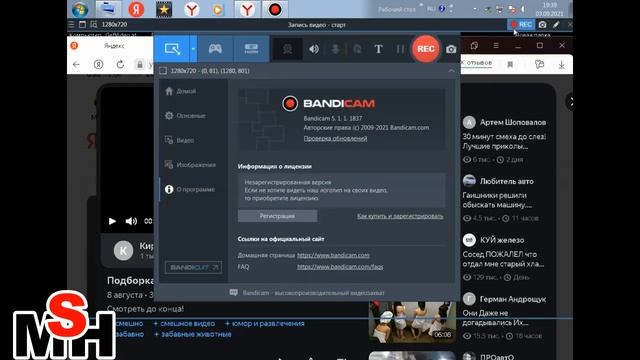Click the chat icon in Bandicam status bar
640x360 pixels.
pyautogui.click(x=233, y=293)
